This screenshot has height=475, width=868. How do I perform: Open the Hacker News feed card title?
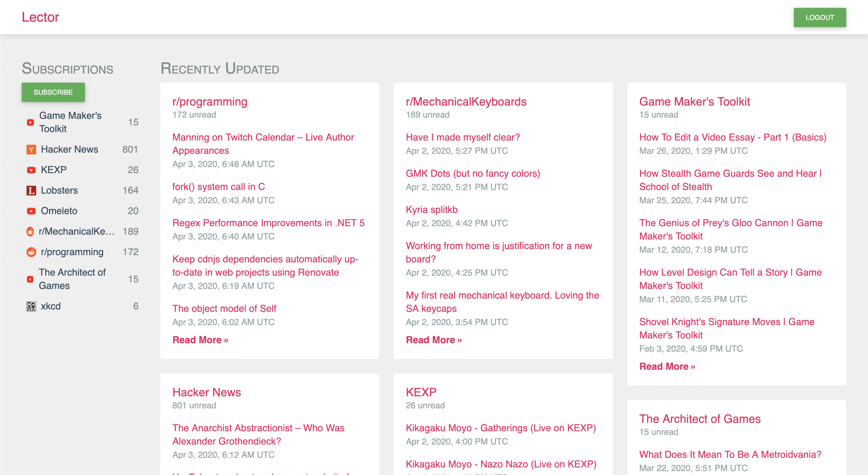coord(206,392)
